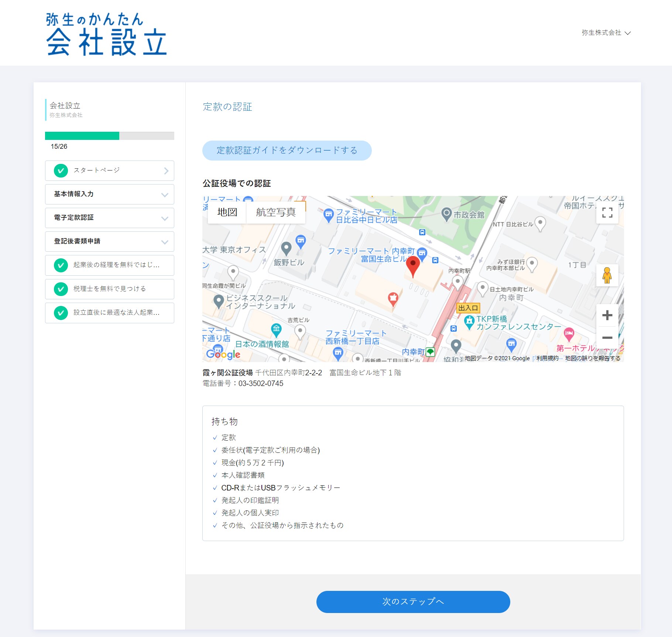Switch the map to 地図 view
This screenshot has height=637, width=672.
point(227,212)
